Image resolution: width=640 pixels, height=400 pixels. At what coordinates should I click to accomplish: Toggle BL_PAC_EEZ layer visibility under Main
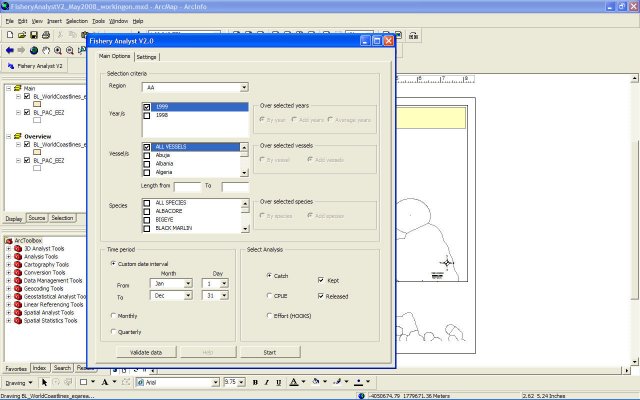click(27, 112)
